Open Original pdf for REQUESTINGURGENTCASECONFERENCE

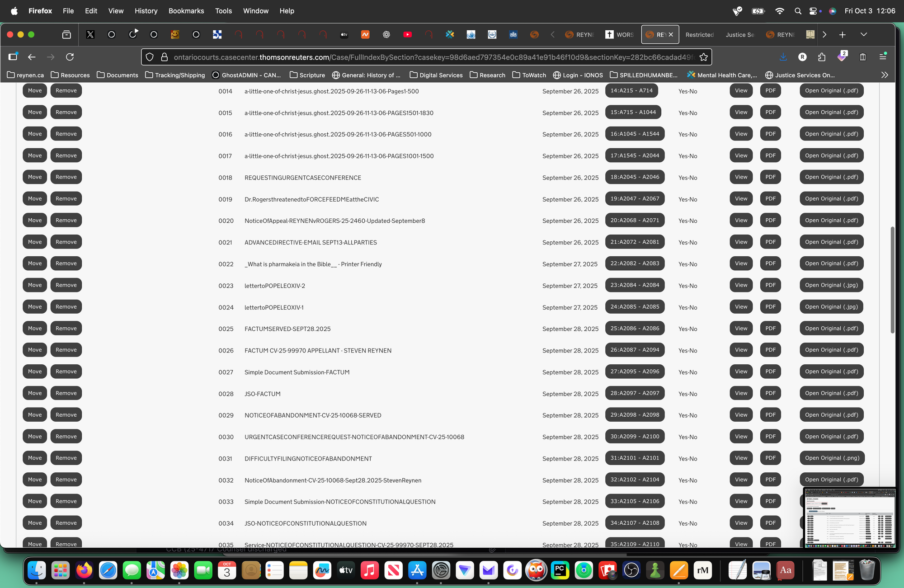pos(831,177)
